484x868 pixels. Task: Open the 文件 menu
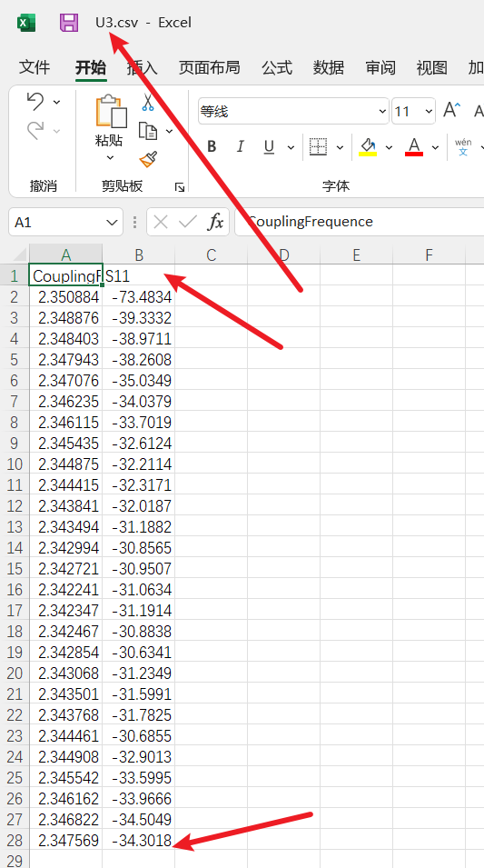[35, 67]
